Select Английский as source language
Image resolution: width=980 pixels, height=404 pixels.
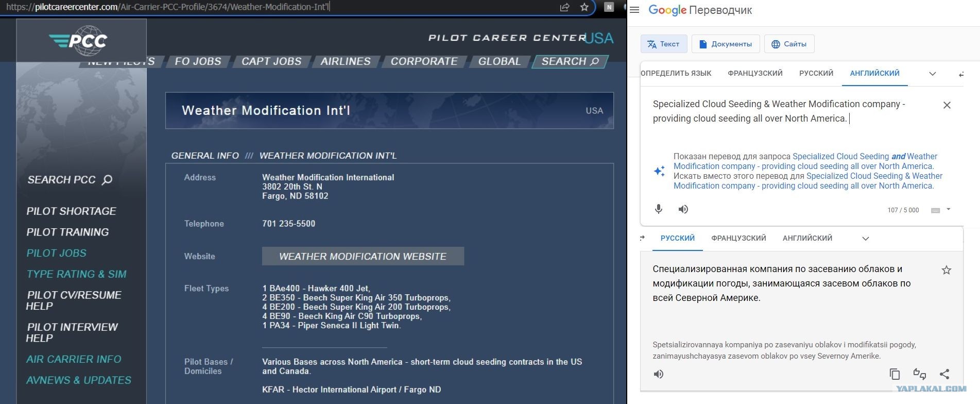[x=874, y=73]
